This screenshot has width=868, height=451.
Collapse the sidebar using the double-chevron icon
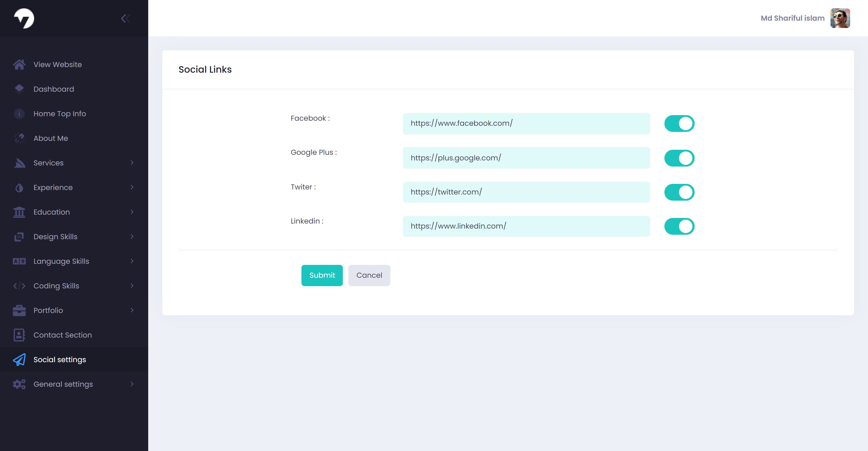click(125, 18)
